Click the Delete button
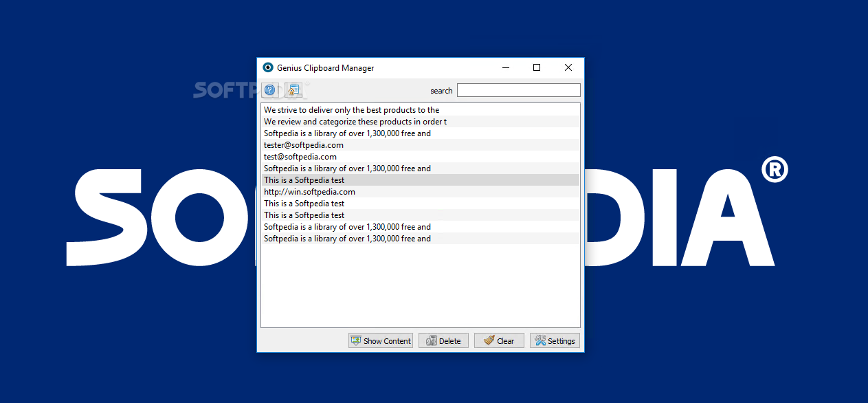868x403 pixels. click(443, 340)
